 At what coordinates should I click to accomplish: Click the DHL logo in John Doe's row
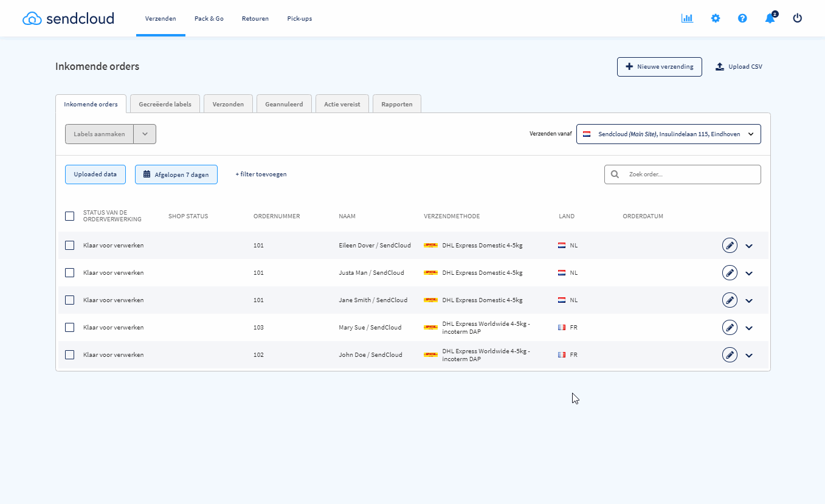coord(430,355)
